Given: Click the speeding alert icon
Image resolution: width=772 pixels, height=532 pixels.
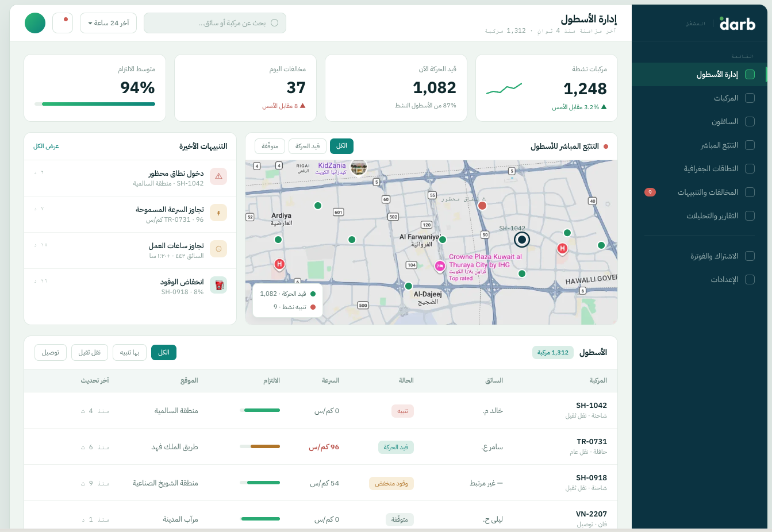Looking at the screenshot, I should [x=218, y=213].
